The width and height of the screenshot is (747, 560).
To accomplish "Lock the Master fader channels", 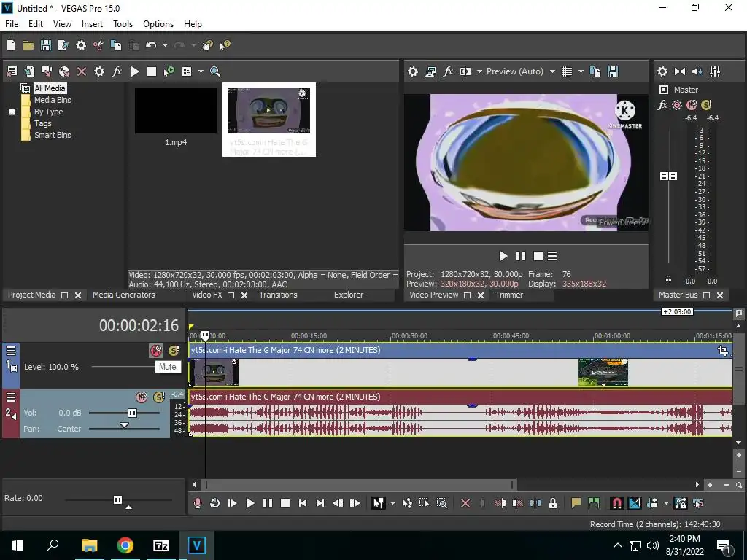I will coord(668,279).
